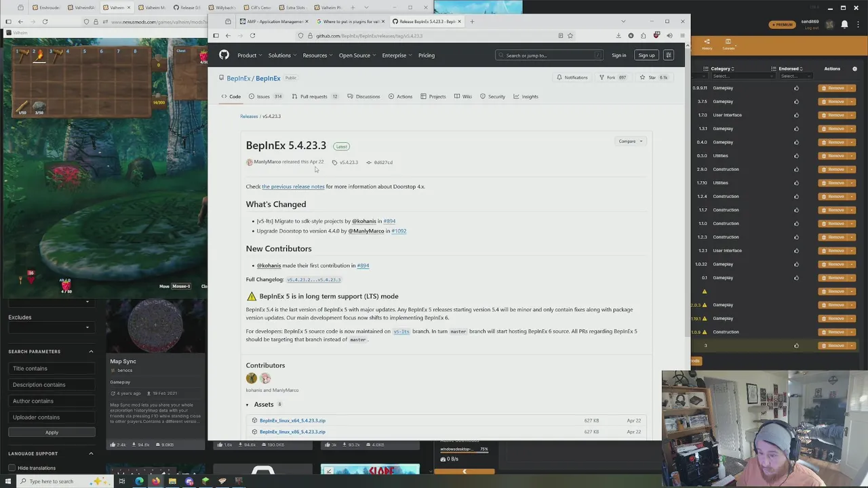Open the Excludes dropdown on Nexus Mods
This screenshot has width=868, height=488.
tap(52, 327)
